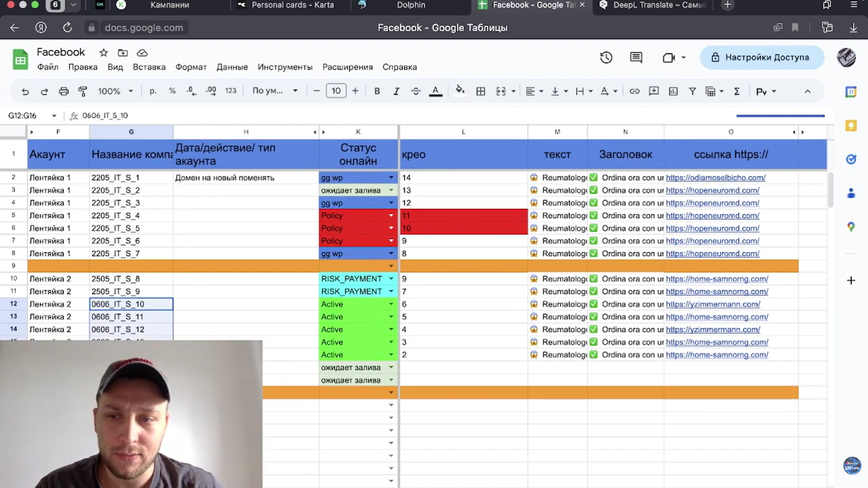Switch to the Personal cards - Karta tab
This screenshot has height=488, width=868.
click(292, 5)
